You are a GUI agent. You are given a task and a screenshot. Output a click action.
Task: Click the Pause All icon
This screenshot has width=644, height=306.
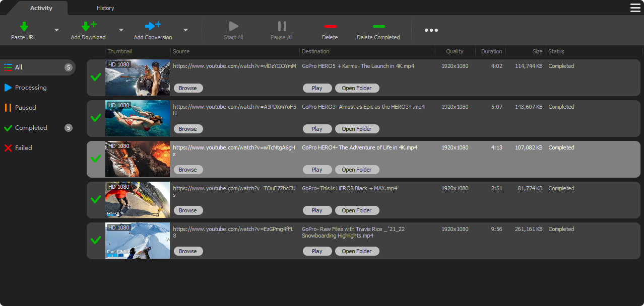click(282, 26)
